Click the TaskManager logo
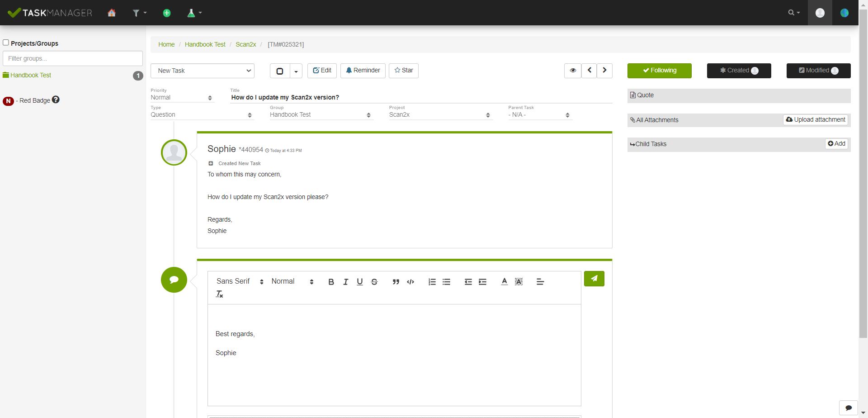This screenshot has height=418, width=868. coord(50,13)
